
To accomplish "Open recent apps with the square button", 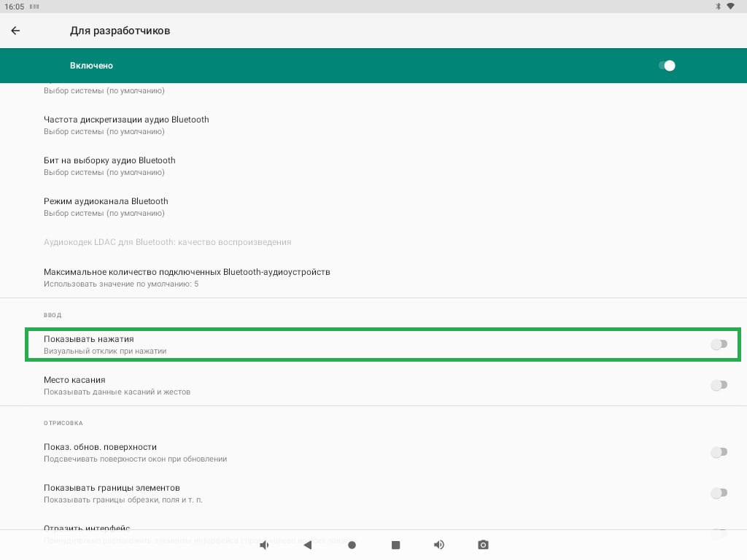I will pos(395,545).
